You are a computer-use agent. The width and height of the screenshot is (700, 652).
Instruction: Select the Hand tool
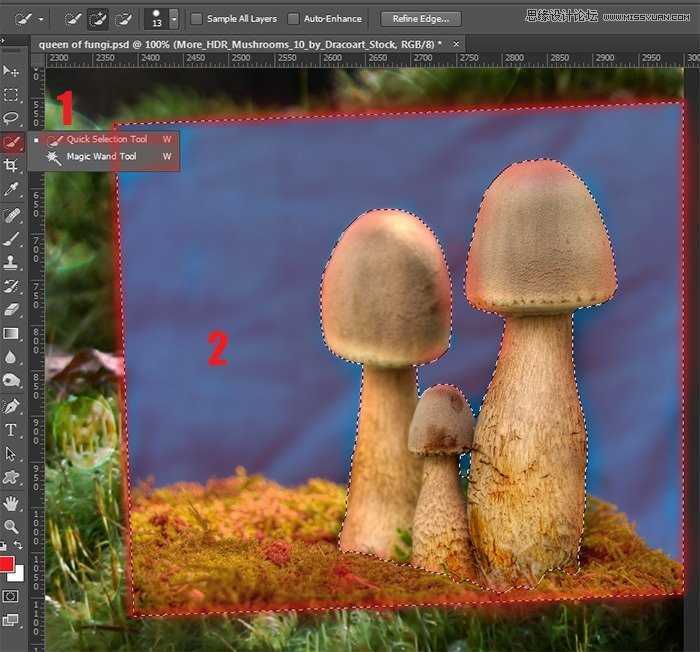point(11,502)
